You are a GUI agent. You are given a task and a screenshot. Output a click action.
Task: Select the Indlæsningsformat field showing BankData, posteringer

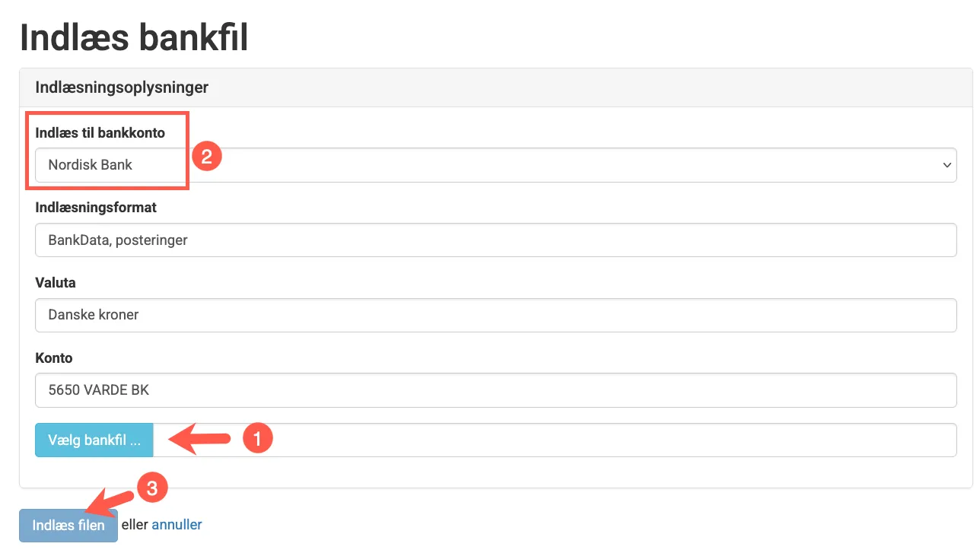[x=495, y=240]
